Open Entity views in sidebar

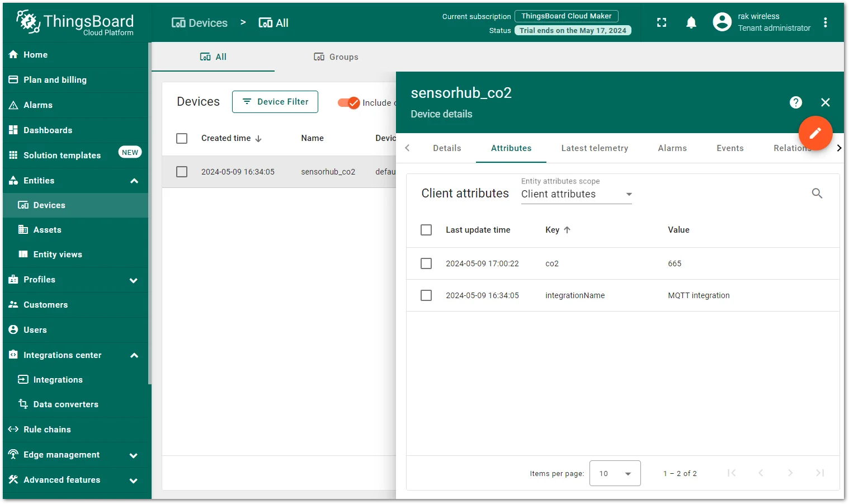tap(76, 255)
